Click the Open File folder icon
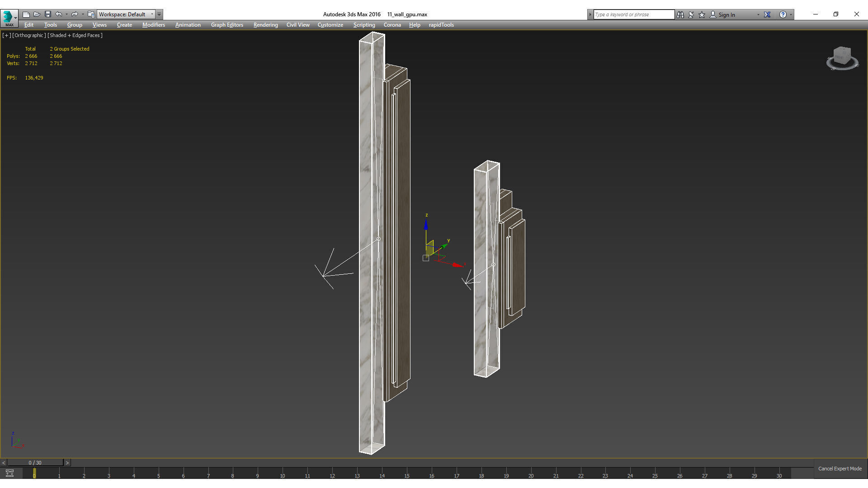The width and height of the screenshot is (868, 488). 37,14
